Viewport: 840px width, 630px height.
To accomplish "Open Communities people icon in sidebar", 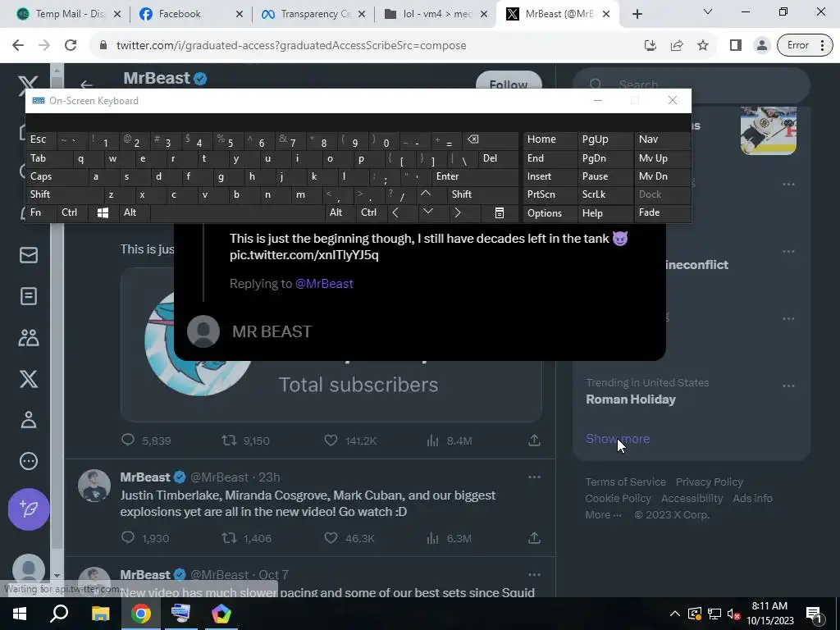I will (29, 337).
